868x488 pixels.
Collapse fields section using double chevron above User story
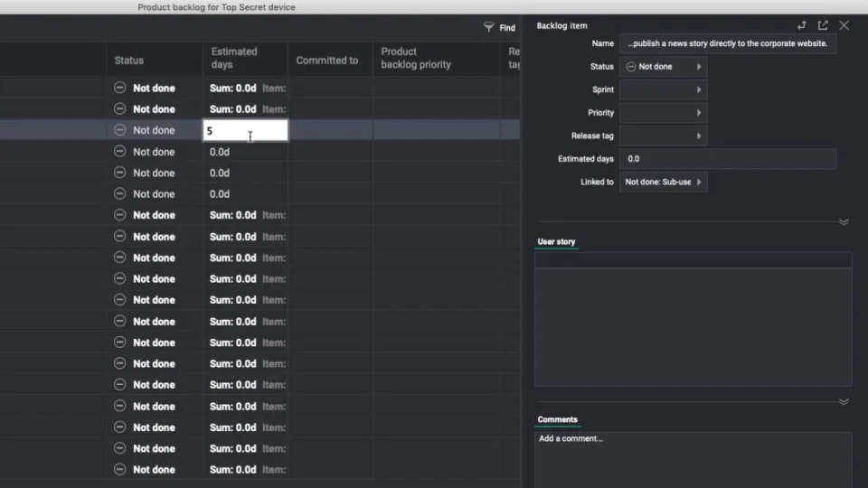[x=844, y=221]
